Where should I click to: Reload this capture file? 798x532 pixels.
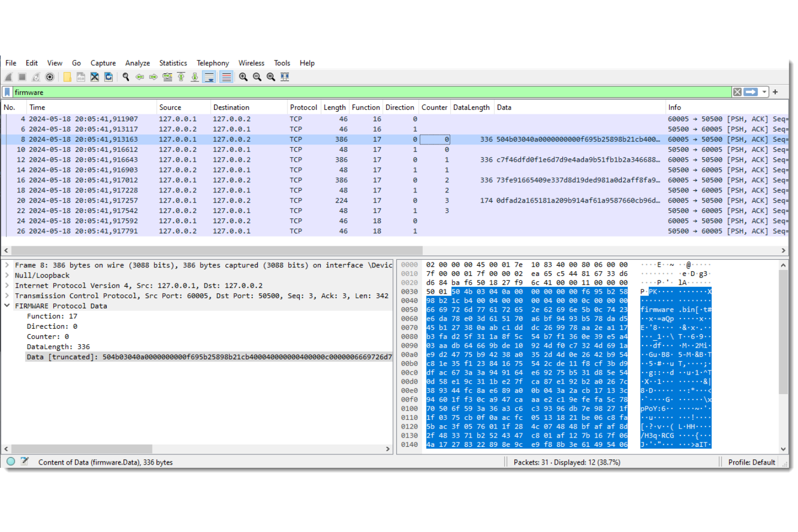pyautogui.click(x=108, y=77)
